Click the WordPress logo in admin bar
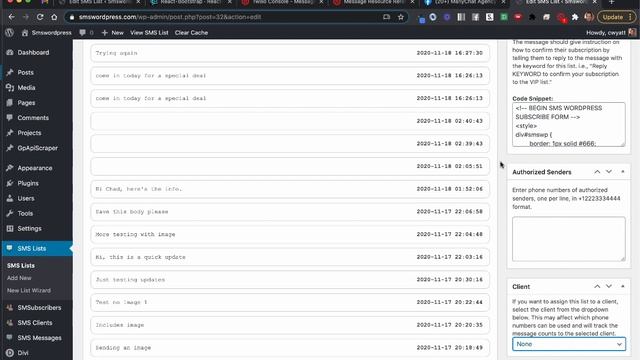 tap(9, 33)
